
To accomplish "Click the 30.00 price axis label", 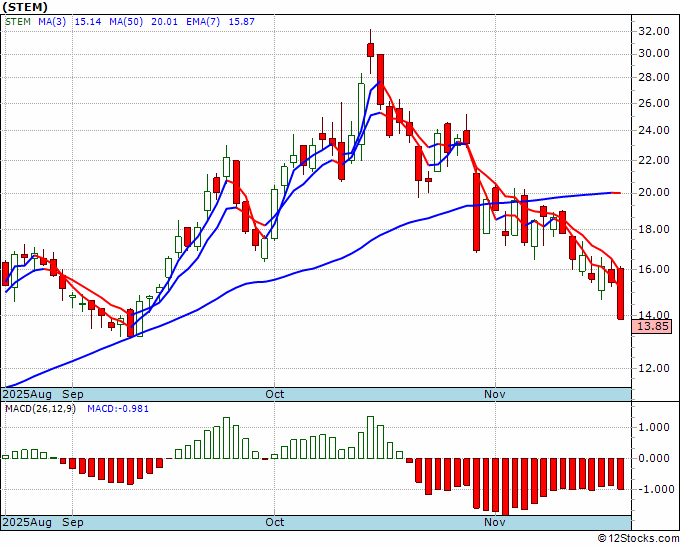I will pos(654,54).
